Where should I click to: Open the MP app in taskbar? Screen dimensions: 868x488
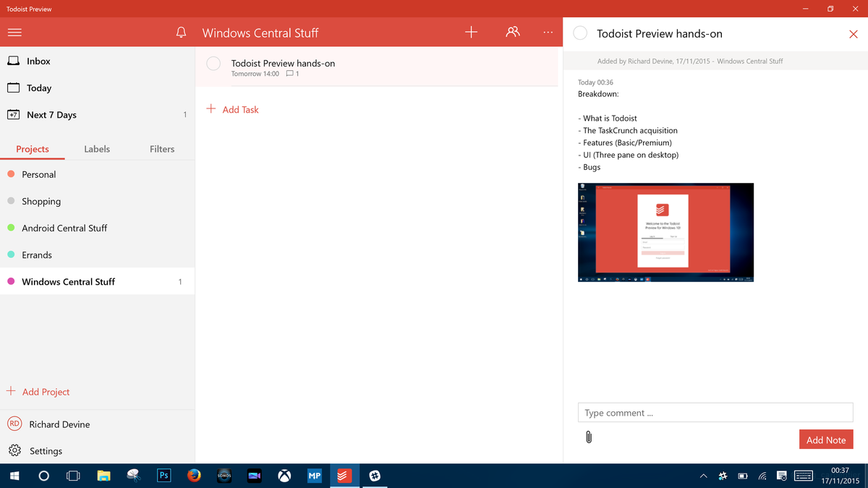[315, 476]
